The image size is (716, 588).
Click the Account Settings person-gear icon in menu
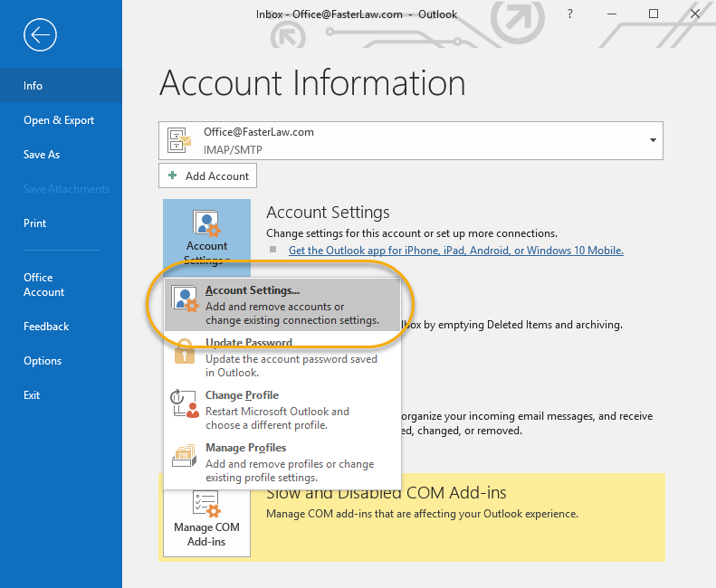pos(185,299)
